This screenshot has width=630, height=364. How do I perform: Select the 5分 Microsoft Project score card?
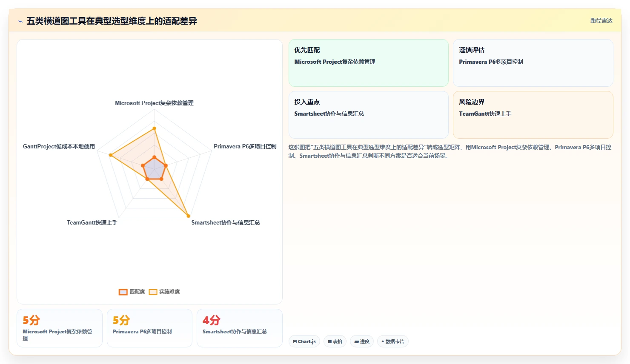(60, 328)
